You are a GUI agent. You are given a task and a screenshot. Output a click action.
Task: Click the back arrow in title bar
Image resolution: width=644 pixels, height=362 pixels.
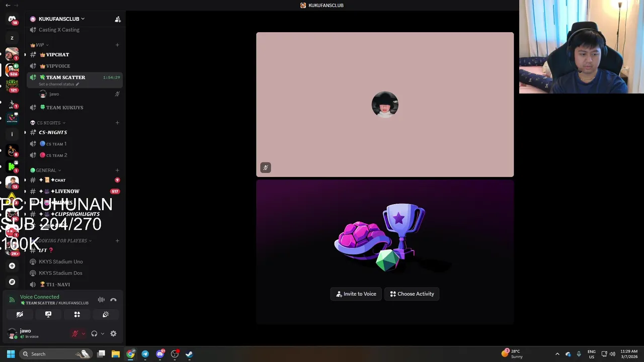8,5
